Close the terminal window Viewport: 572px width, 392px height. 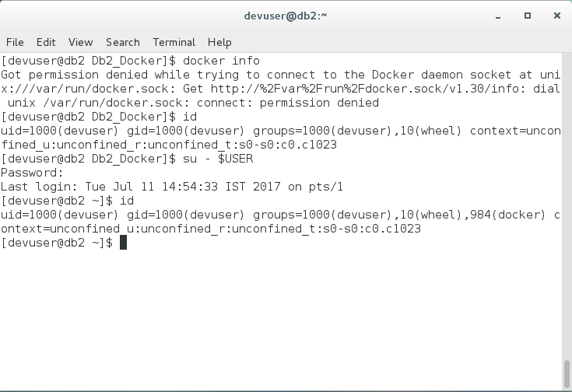tap(557, 16)
